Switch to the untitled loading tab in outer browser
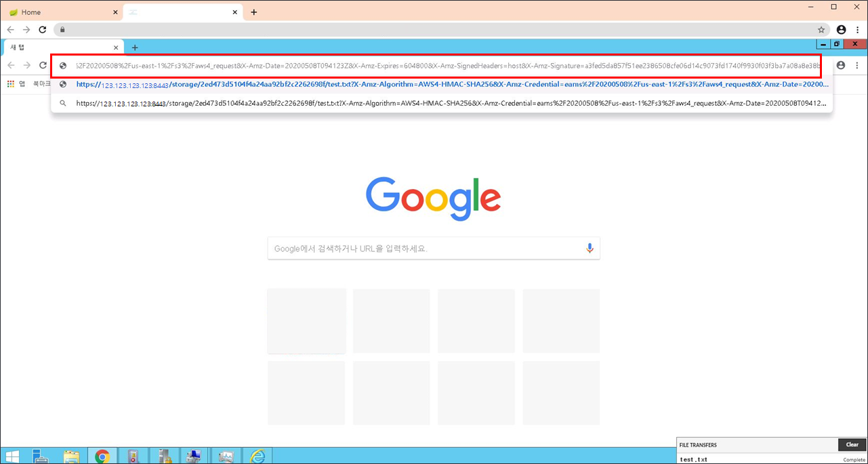The image size is (868, 464). [183, 12]
